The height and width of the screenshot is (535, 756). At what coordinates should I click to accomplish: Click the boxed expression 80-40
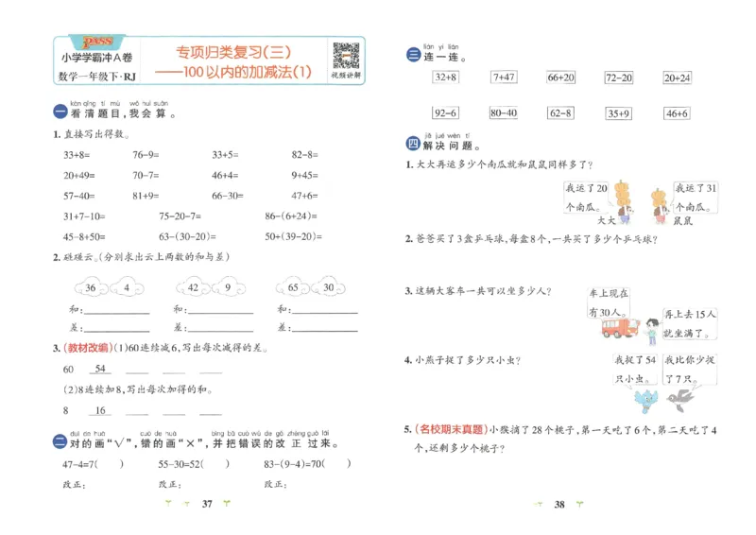(504, 112)
